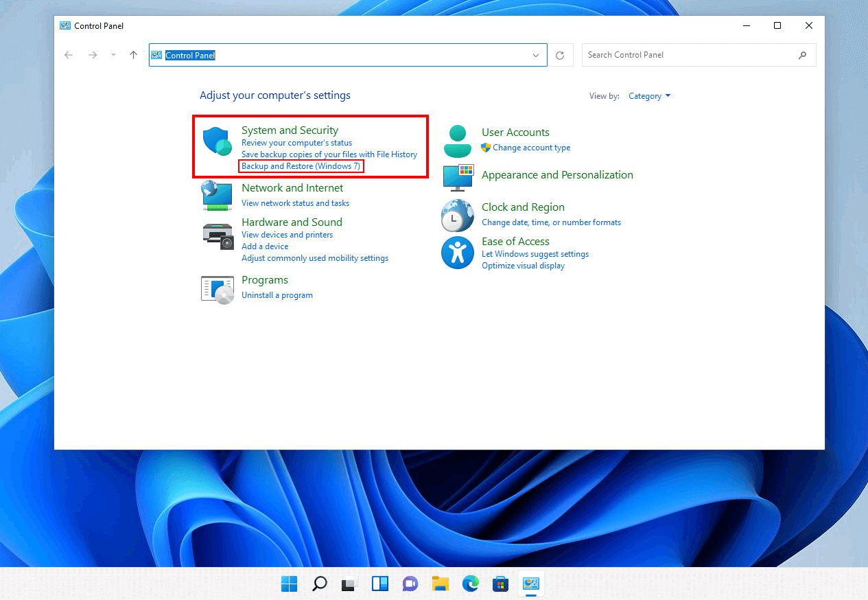Select Change account type under User Accounts
The image size is (868, 600).
coord(532,147)
